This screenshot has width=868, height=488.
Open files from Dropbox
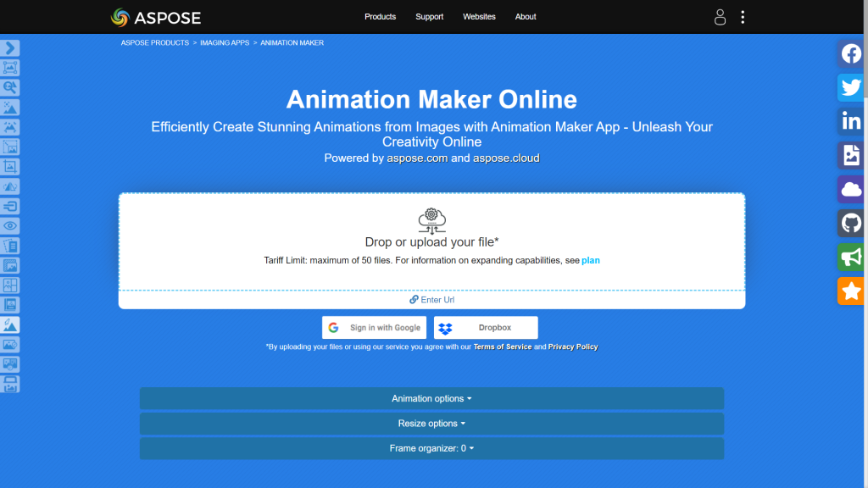click(x=485, y=327)
